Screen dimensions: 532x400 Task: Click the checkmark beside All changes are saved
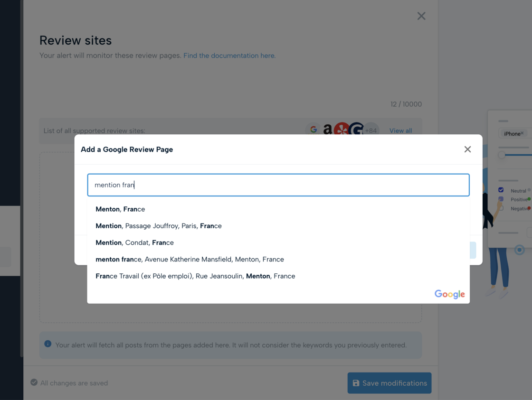33,382
